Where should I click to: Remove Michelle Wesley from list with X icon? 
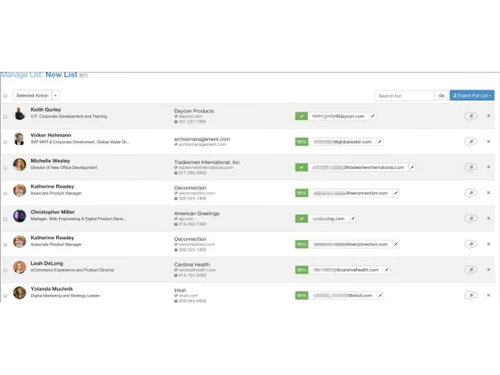point(488,167)
